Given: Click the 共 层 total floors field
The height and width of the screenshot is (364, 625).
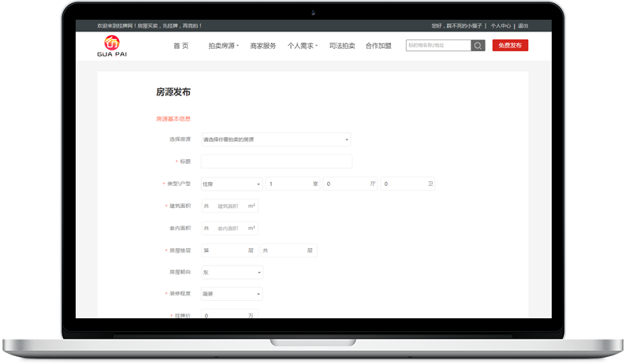Looking at the screenshot, I should click(x=288, y=251).
